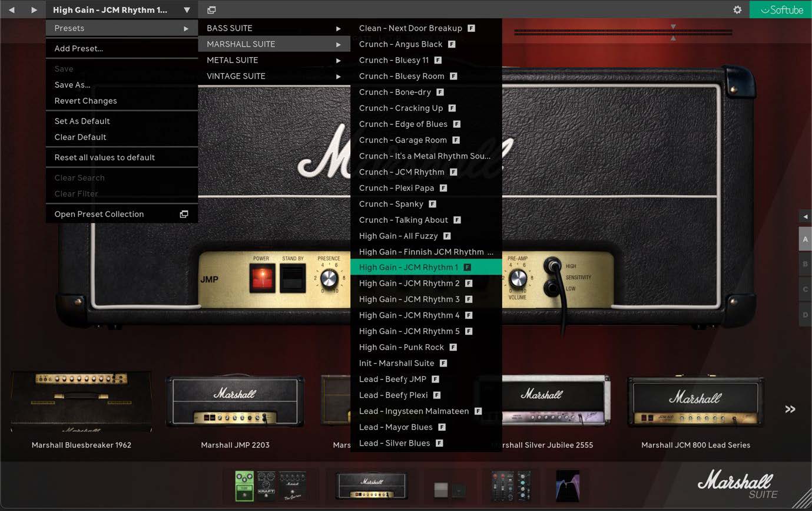Select the Marshall amp head module icon

pos(371,484)
